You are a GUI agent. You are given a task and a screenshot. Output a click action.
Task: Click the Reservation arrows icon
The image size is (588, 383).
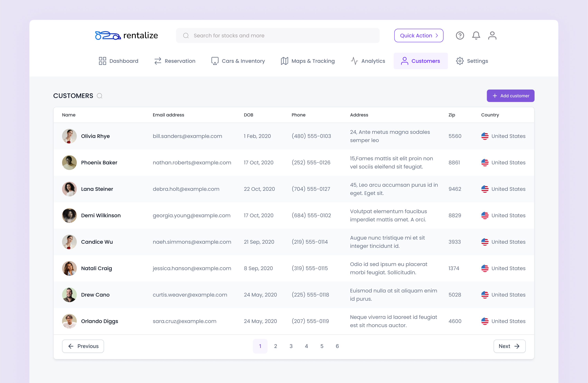[158, 61]
